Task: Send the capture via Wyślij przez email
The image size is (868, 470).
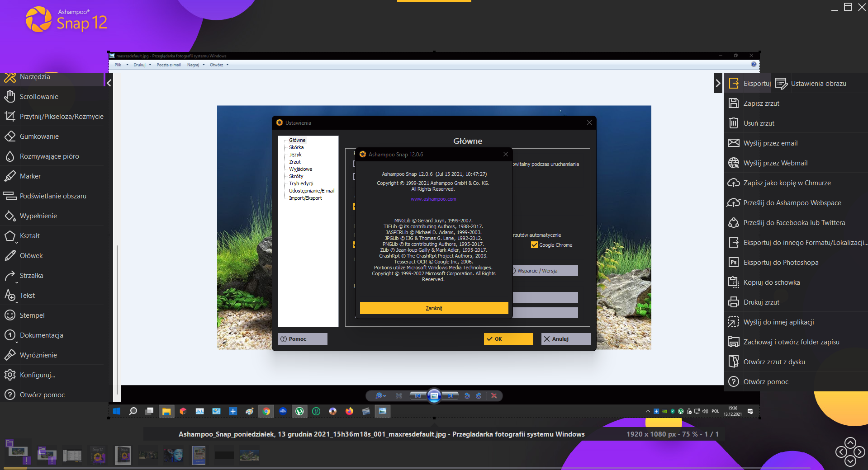Action: (x=796, y=143)
